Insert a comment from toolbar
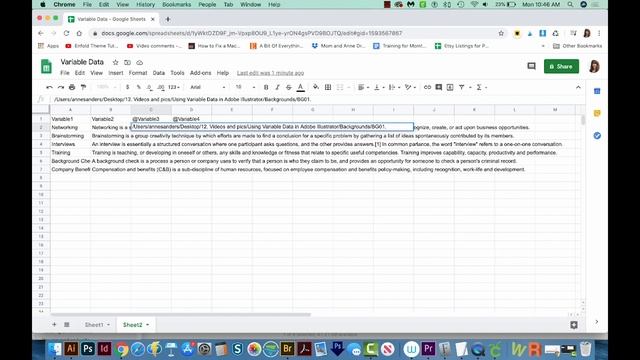Screen dimensions: 640x360 (439, 87)
